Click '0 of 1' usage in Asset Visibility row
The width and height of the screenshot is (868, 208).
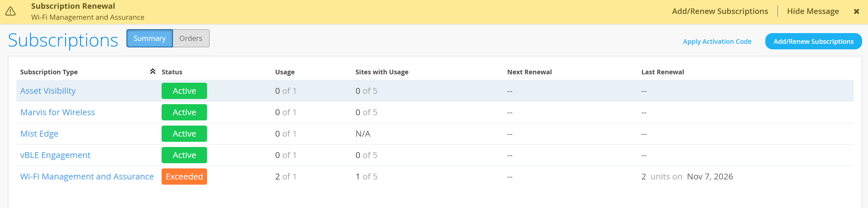286,91
